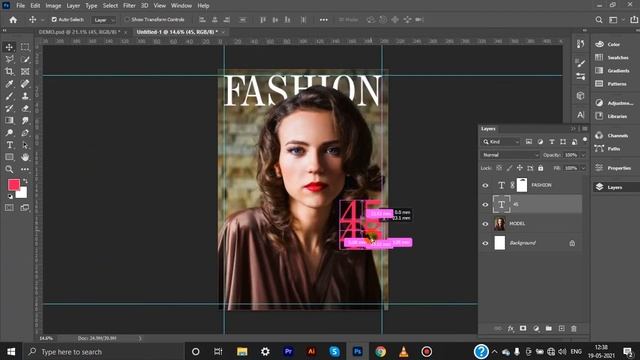Select the Crop tool
This screenshot has width=640, height=360.
[x=9, y=71]
